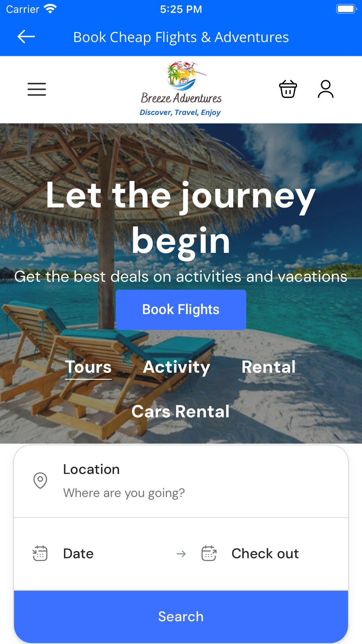
Task: Open the shopping basket icon
Action: click(288, 89)
